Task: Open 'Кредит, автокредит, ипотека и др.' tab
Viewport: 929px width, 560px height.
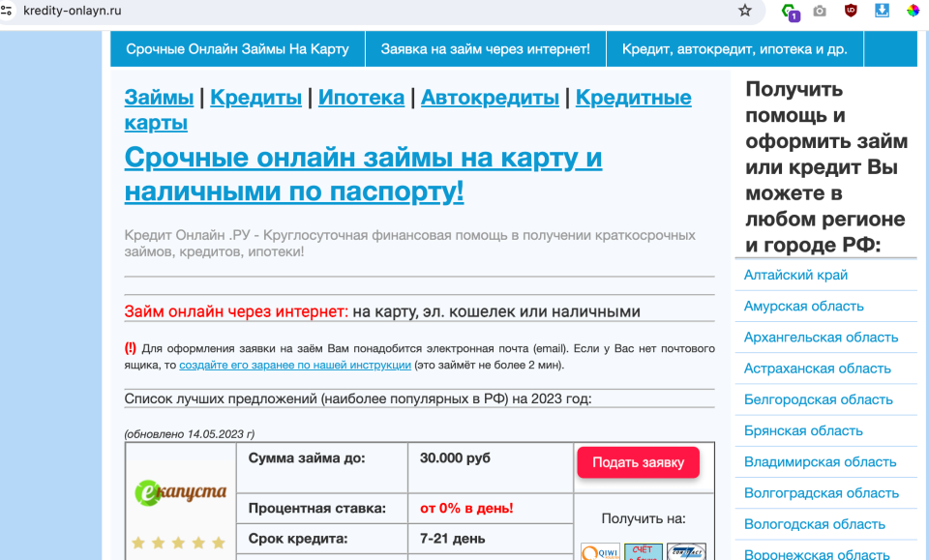Action: pos(734,49)
